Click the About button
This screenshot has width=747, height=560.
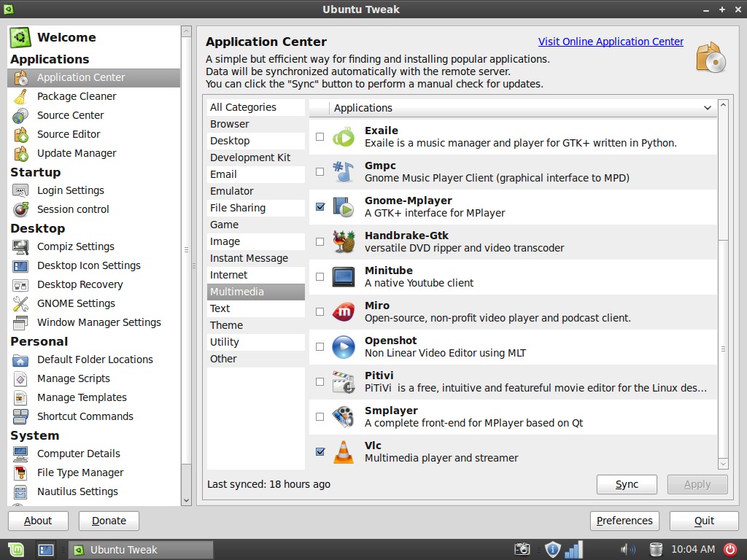click(x=38, y=521)
